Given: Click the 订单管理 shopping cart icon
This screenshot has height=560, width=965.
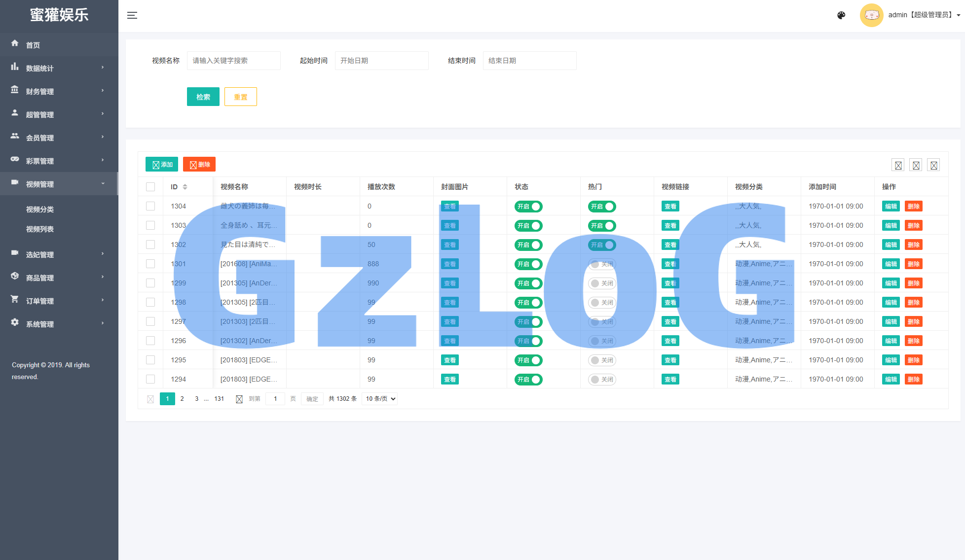Looking at the screenshot, I should click(15, 299).
